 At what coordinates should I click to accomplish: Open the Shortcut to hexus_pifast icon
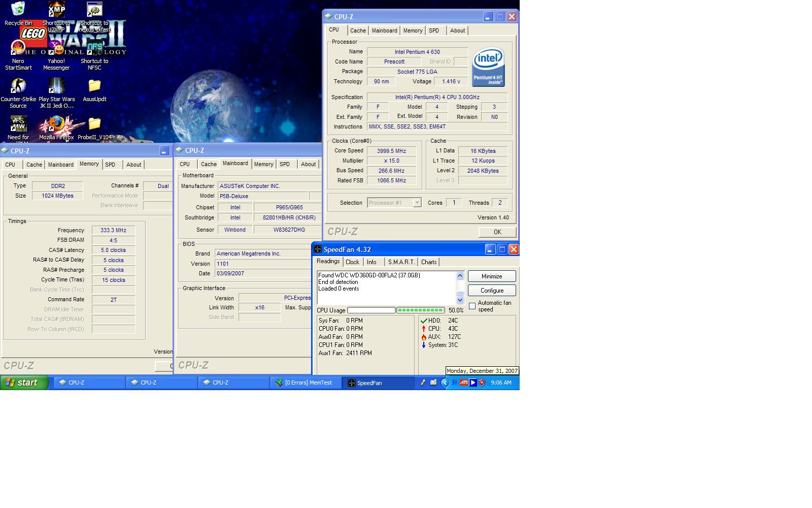click(x=94, y=9)
